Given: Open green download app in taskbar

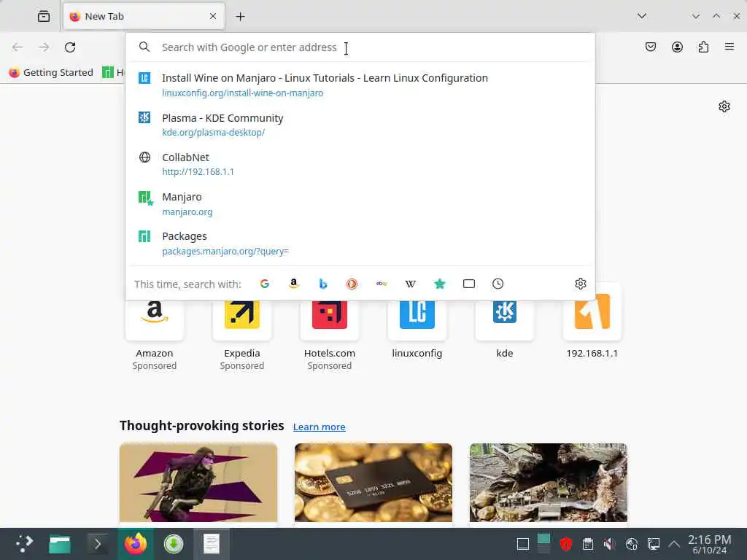Looking at the screenshot, I should [x=174, y=544].
